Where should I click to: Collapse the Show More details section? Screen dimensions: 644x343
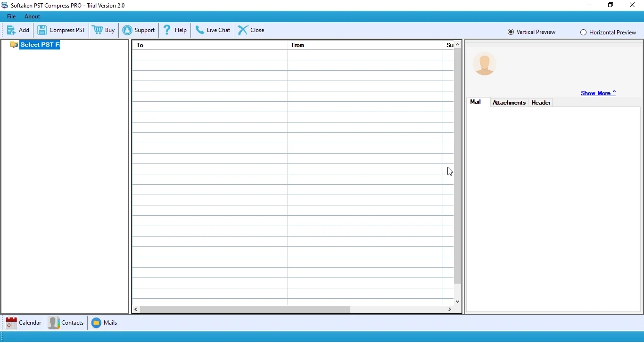tap(614, 92)
